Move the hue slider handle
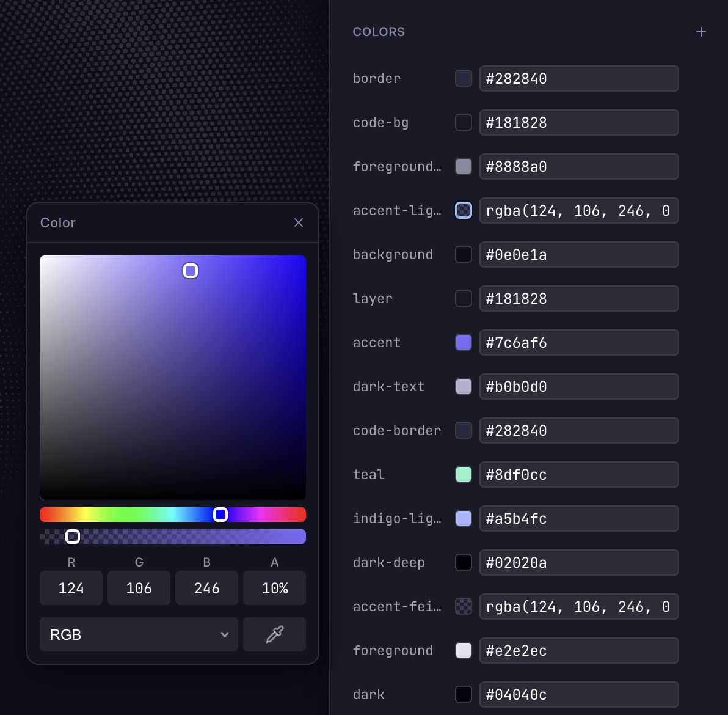 click(x=220, y=515)
